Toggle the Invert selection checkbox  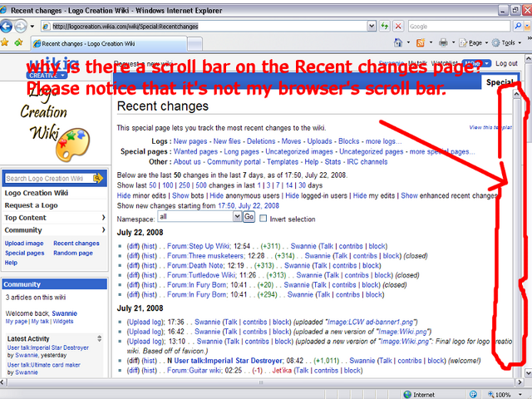[263, 219]
